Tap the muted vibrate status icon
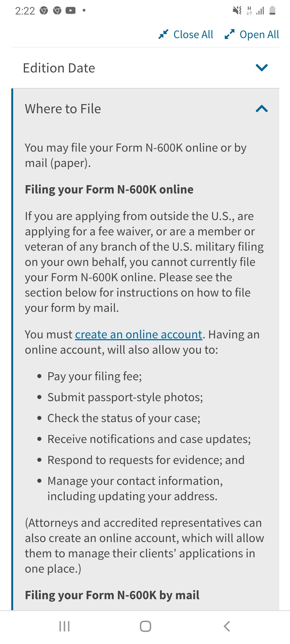The image size is (290, 644). (237, 11)
